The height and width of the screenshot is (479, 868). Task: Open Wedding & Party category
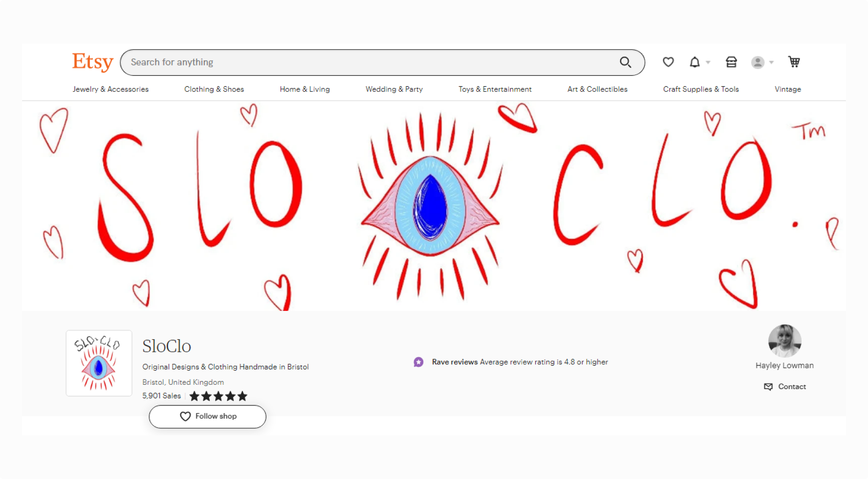pyautogui.click(x=394, y=89)
